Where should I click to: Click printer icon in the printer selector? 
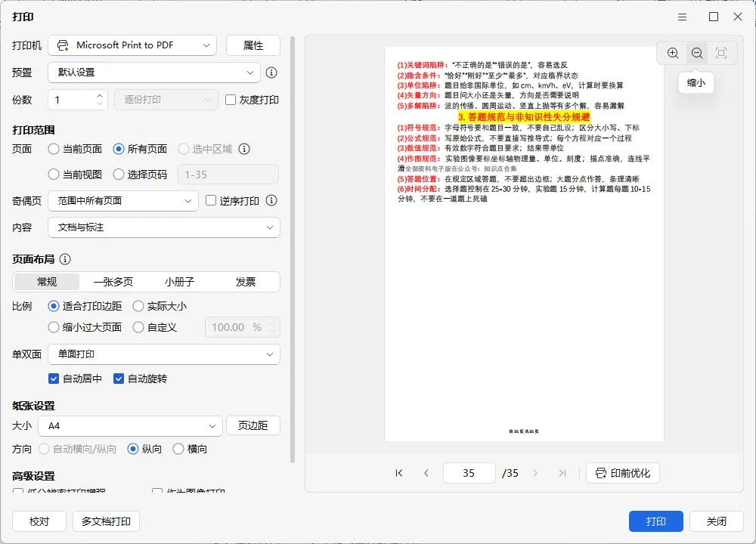pos(63,45)
